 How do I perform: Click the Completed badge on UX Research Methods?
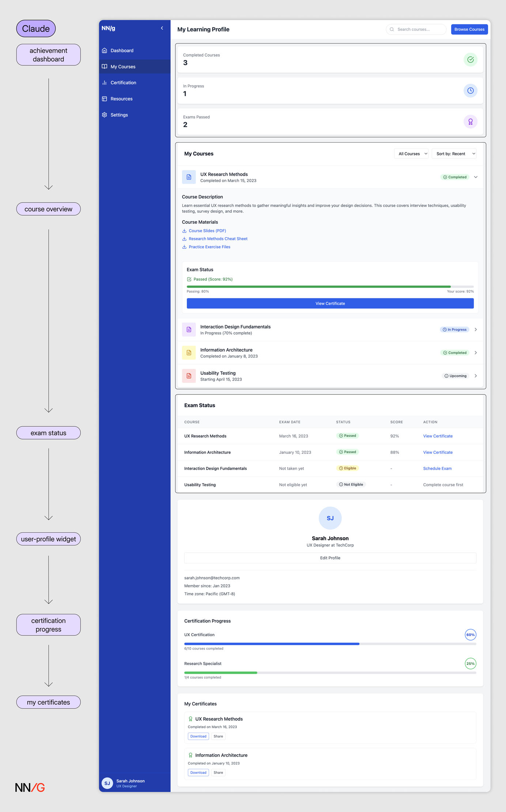[x=455, y=177]
